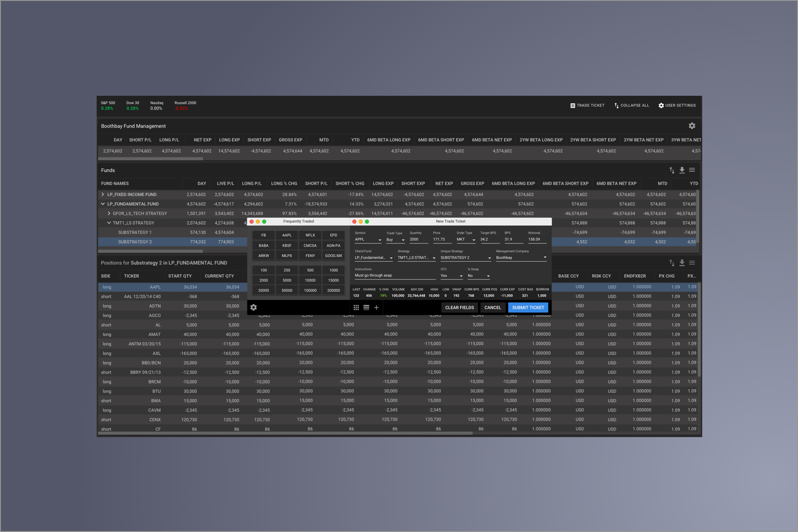The image size is (798, 532).
Task: Select the GOOG.MX frequently traded symbol
Action: coord(333,256)
